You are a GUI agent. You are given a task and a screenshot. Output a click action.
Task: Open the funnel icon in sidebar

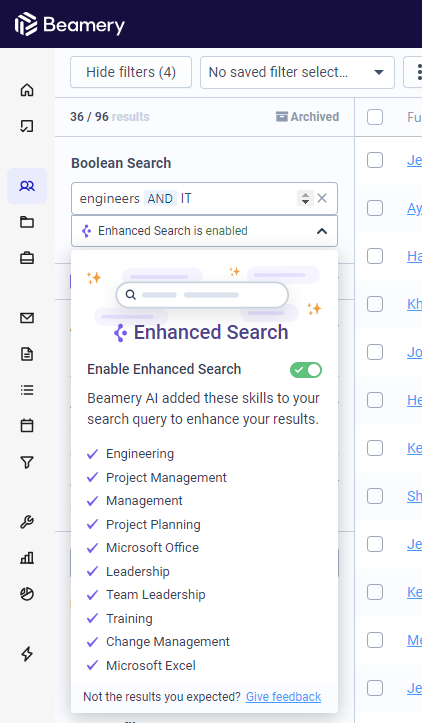click(x=27, y=462)
